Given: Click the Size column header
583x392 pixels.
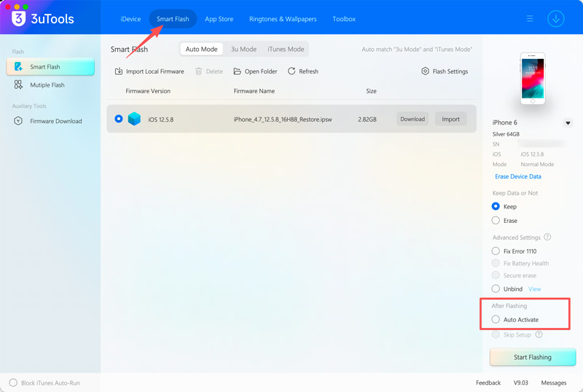Looking at the screenshot, I should 371,91.
